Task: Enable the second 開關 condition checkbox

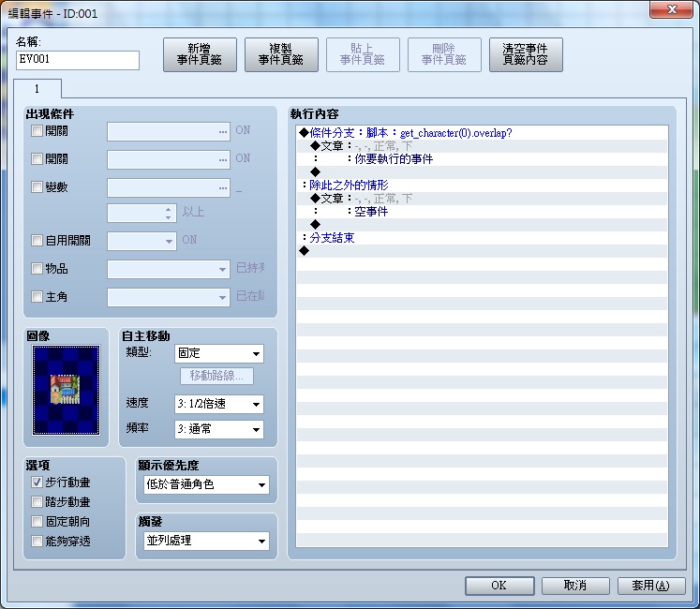Action: [x=37, y=158]
